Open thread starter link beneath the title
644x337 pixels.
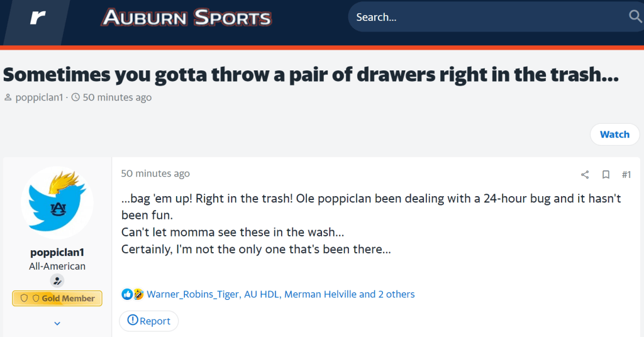pos(39,97)
